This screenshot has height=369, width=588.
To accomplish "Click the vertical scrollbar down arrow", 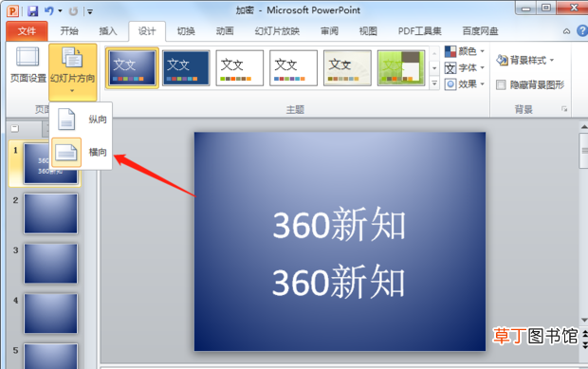I will (584, 320).
